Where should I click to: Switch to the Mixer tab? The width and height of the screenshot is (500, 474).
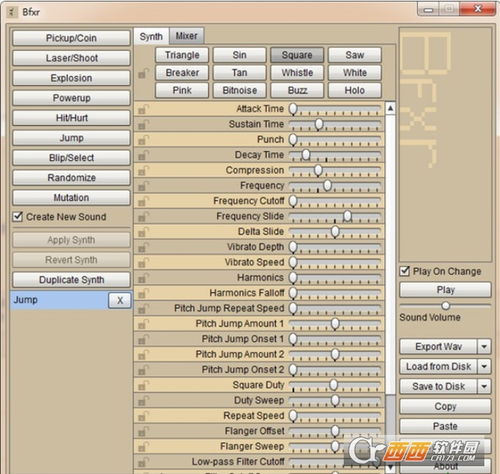(187, 36)
